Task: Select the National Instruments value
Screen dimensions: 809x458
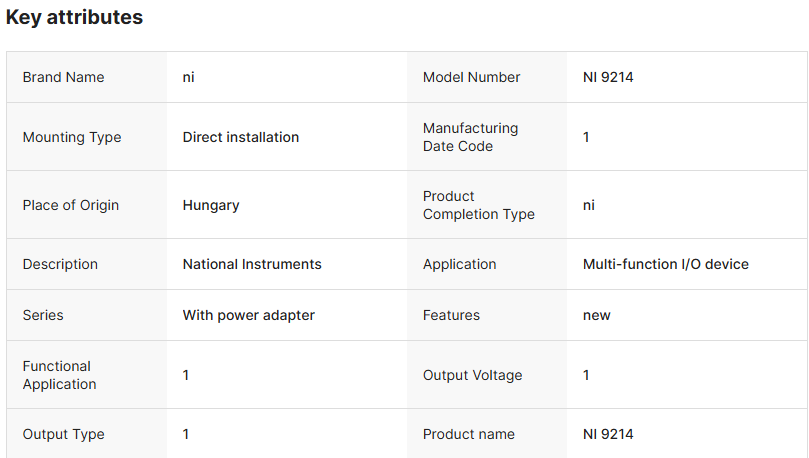Action: [252, 264]
